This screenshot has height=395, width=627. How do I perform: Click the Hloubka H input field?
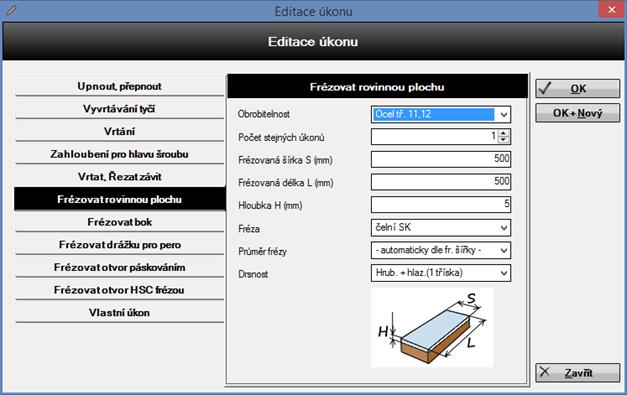[441, 204]
